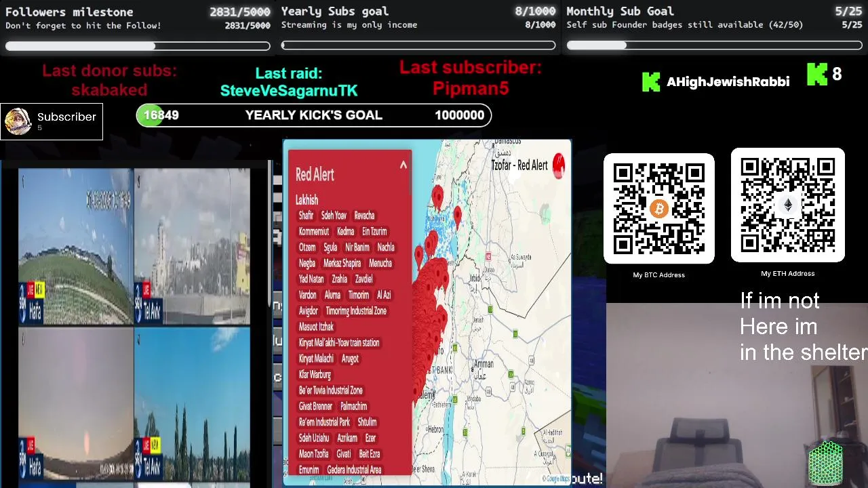This screenshot has width=868, height=488.
Task: Click the Followers milestone progress bar
Action: (138, 46)
